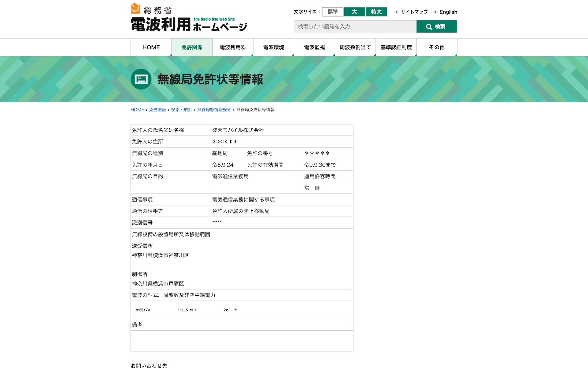588x368 pixels.
Task: Follow the 無線局等情報検索 breadcrumb link
Action: pos(214,110)
